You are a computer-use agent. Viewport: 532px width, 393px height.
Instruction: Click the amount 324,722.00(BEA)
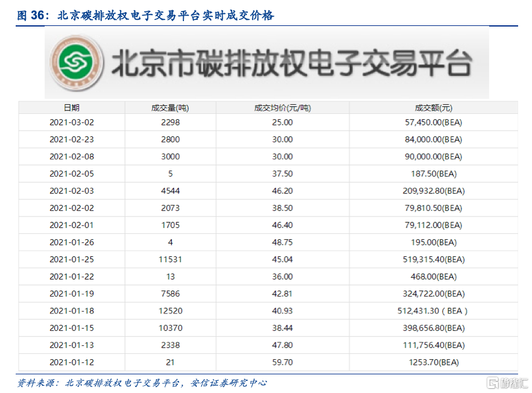coord(434,294)
